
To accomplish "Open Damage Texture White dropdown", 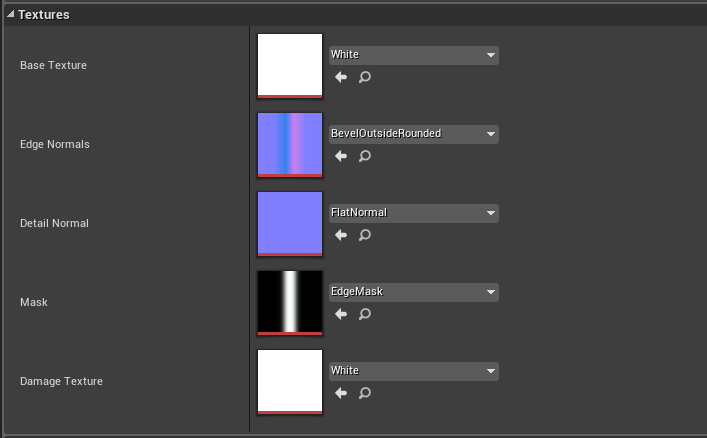I will tap(413, 371).
